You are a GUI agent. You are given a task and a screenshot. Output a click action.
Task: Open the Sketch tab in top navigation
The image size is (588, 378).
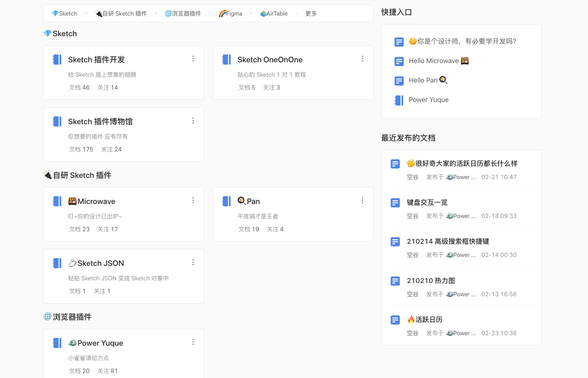click(x=64, y=14)
